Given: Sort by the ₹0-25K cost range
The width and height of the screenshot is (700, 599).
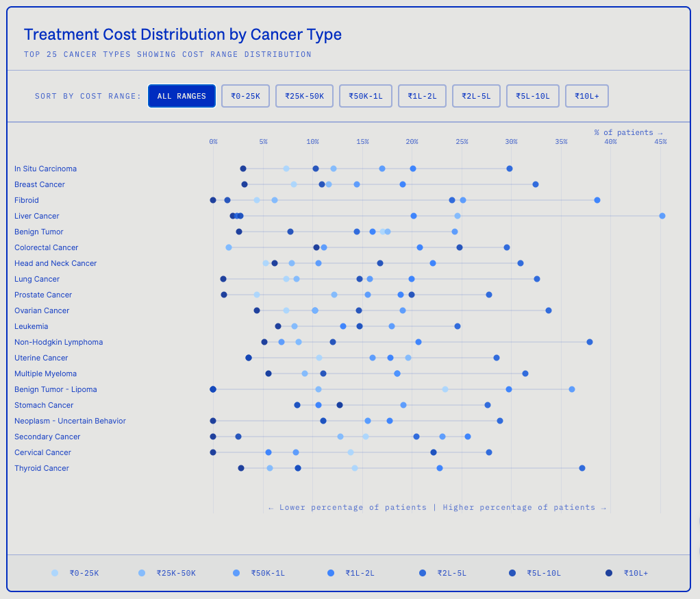Looking at the screenshot, I should click(x=245, y=96).
